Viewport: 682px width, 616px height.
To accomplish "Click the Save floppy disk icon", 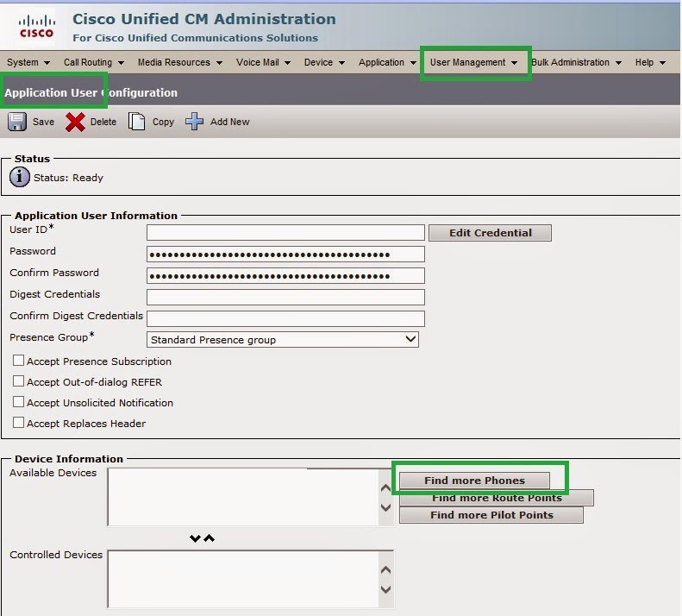I will (17, 122).
